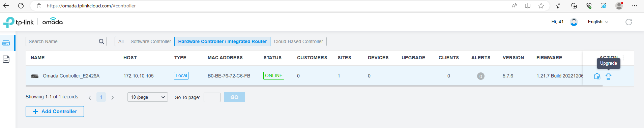Image resolution: width=644 pixels, height=128 pixels.
Task: Click the Hi, 41 greeting
Action: pyautogui.click(x=557, y=22)
